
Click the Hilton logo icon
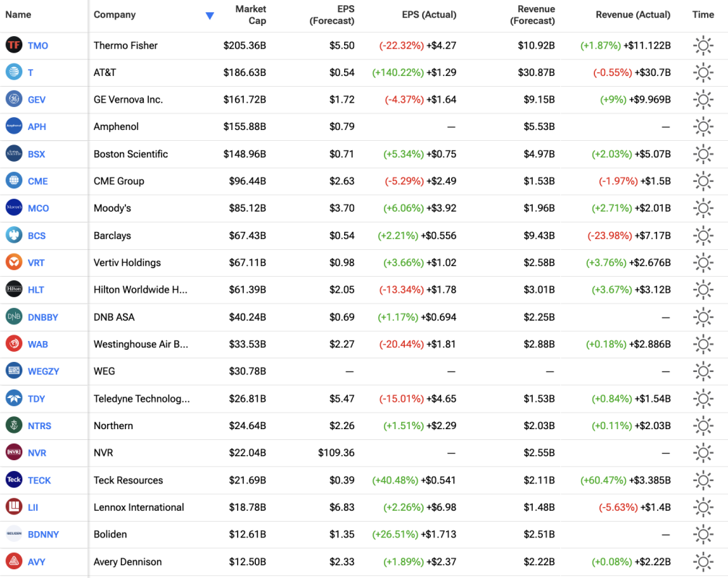14,290
